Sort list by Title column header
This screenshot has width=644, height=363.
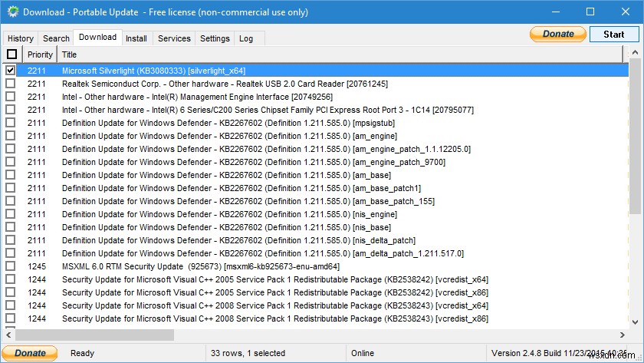click(341, 54)
